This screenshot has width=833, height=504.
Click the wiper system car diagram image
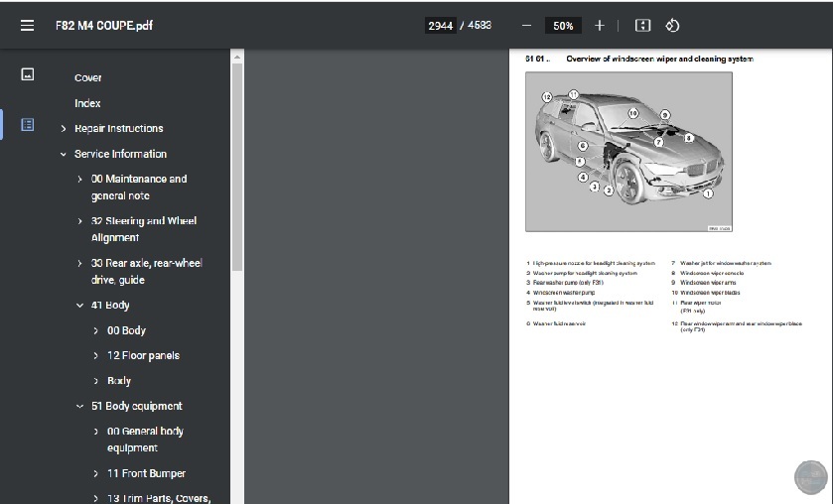click(x=629, y=152)
